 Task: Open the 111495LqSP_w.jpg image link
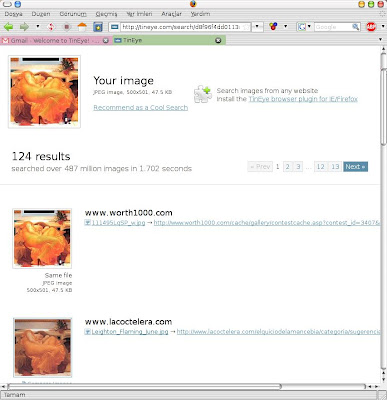pos(118,223)
